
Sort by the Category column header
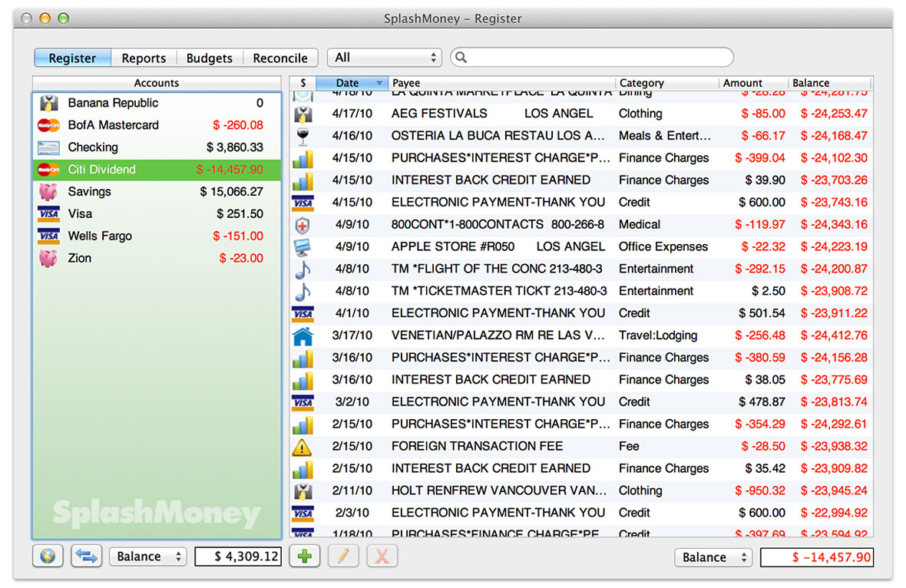(x=666, y=83)
